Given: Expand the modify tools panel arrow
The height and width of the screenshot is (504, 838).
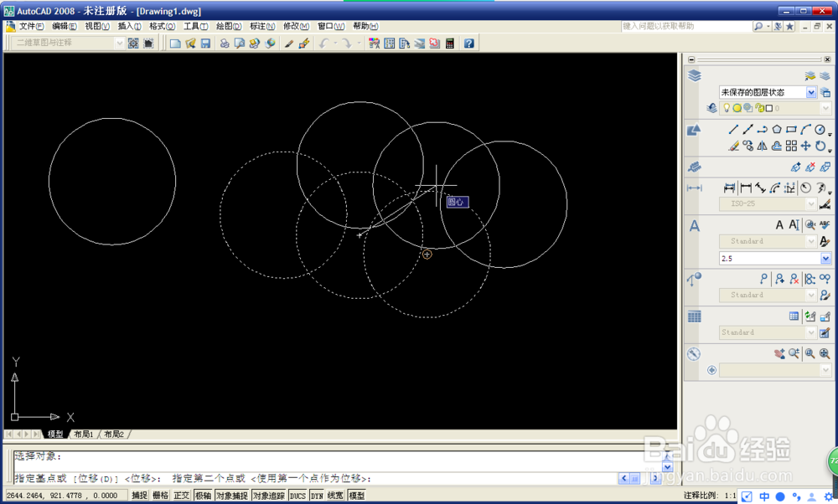Looking at the screenshot, I should [830, 151].
